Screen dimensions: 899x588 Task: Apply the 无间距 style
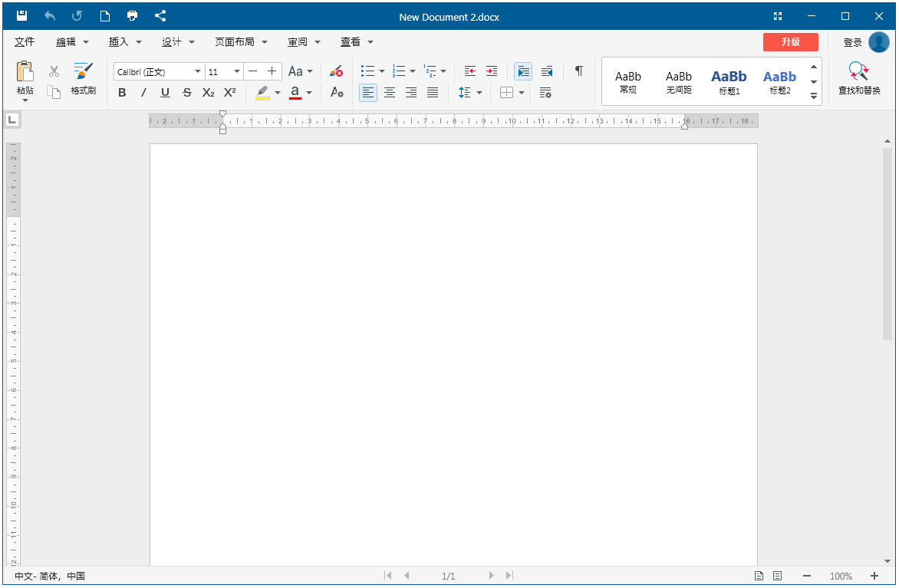click(x=679, y=82)
